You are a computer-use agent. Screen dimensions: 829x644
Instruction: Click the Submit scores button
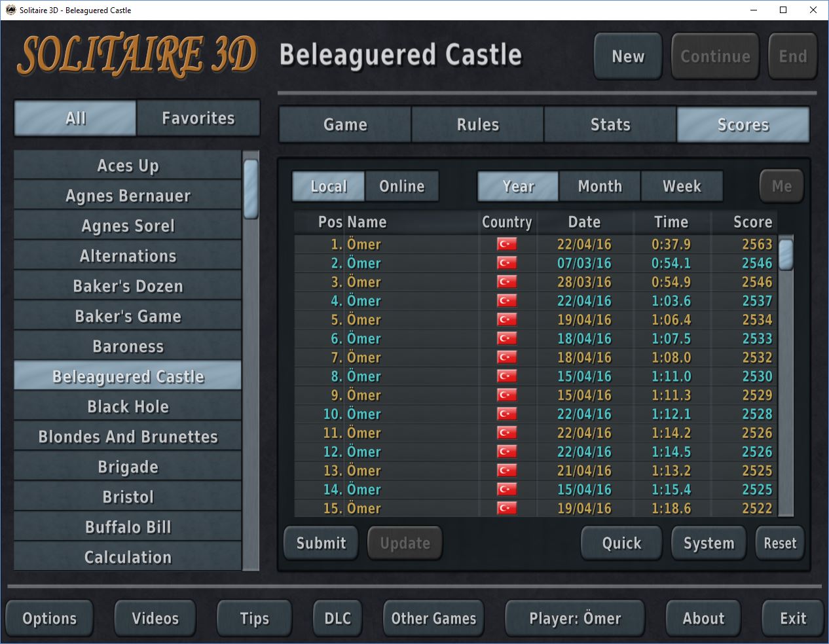pyautogui.click(x=321, y=543)
